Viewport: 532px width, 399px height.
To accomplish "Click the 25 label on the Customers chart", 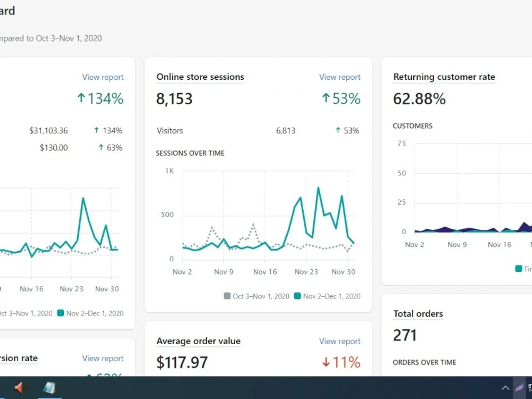I will 402,202.
